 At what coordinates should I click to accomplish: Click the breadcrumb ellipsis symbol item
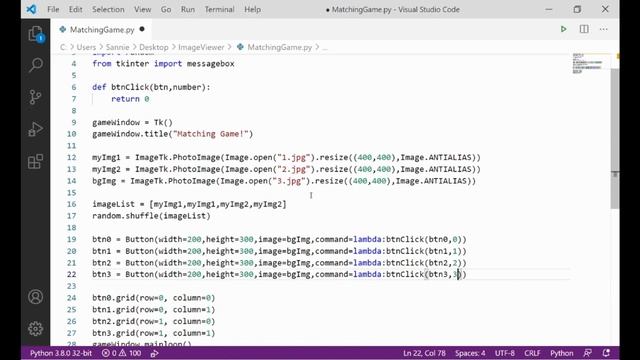click(x=325, y=47)
